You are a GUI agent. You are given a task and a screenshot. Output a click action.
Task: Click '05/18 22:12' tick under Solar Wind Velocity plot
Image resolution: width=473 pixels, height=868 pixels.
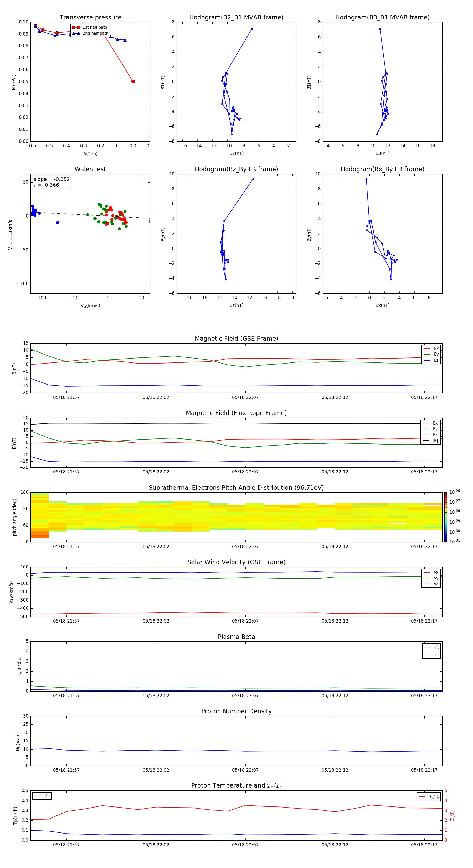click(x=335, y=621)
